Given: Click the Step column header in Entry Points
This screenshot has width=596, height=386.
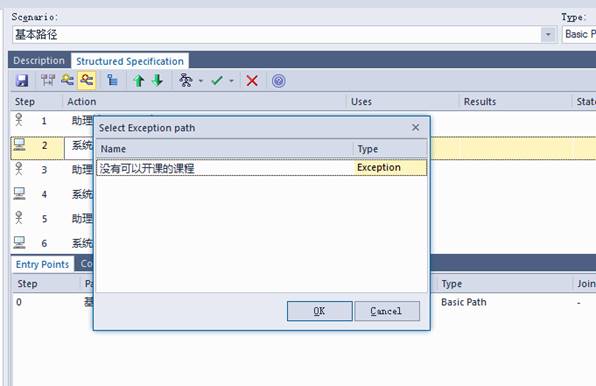Looking at the screenshot, I should click(x=46, y=283).
